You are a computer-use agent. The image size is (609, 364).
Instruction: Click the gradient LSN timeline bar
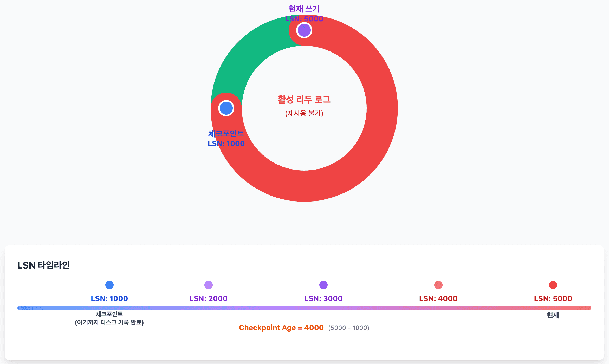[304, 308]
